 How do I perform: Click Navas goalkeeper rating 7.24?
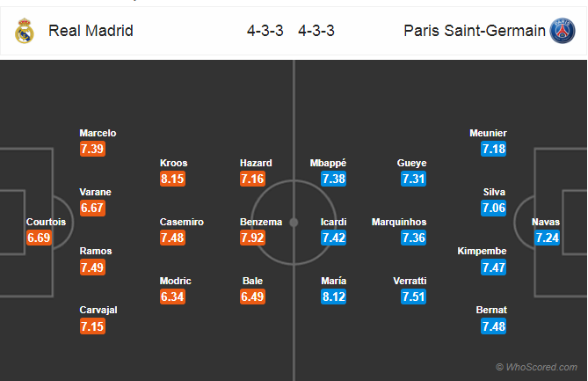click(x=547, y=238)
